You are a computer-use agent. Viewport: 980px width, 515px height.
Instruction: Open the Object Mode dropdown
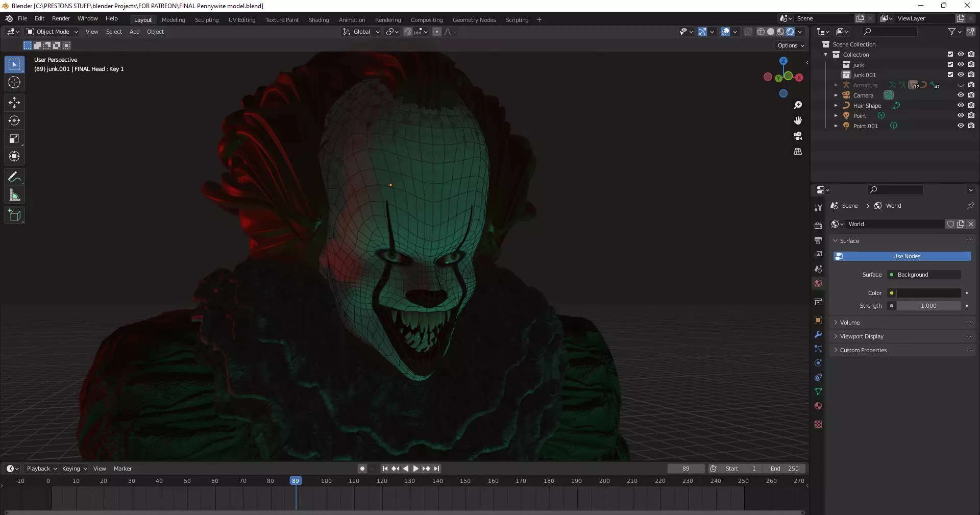[x=52, y=32]
